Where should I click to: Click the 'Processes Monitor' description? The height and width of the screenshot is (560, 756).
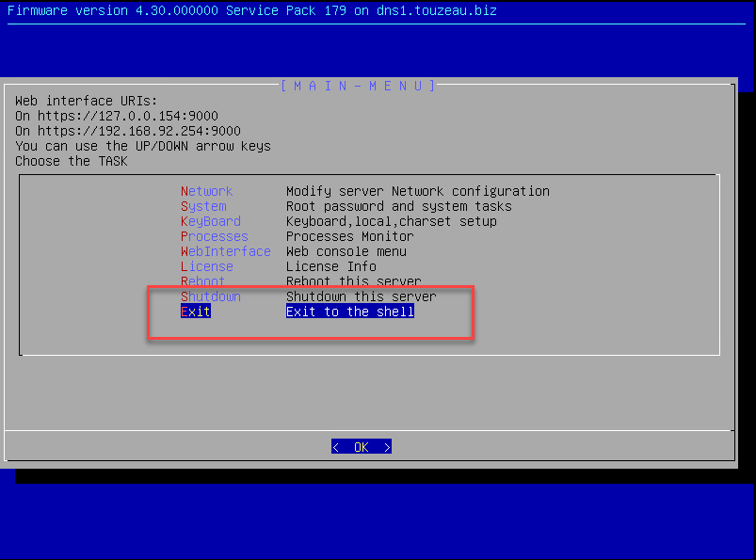tap(349, 236)
